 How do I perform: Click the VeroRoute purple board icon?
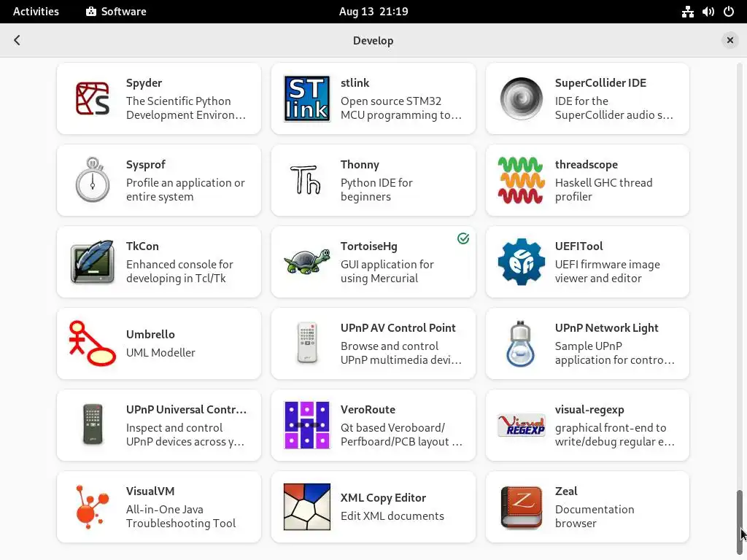[x=307, y=425]
